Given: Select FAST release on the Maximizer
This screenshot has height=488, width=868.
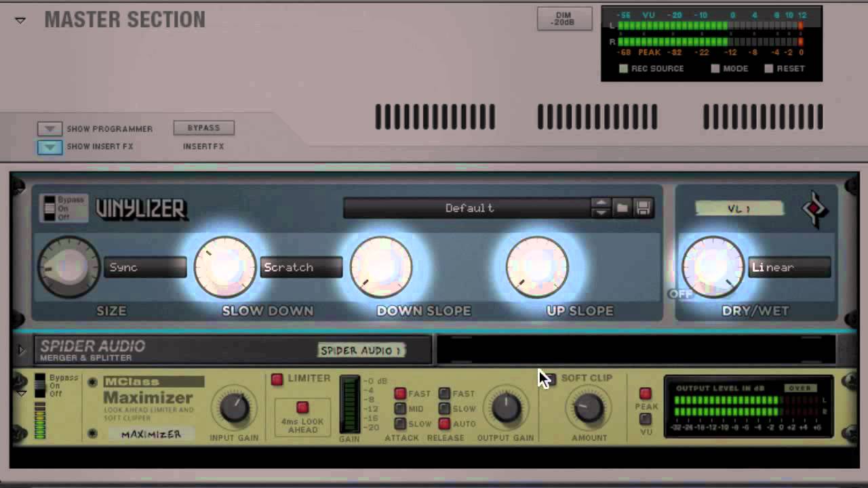Looking at the screenshot, I should 444,394.
